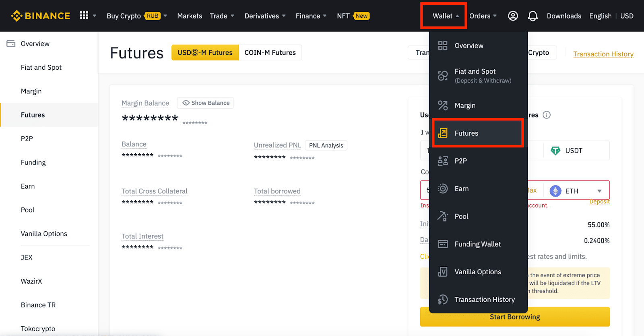Click the Overview icon in Wallet dropdown

tap(443, 46)
